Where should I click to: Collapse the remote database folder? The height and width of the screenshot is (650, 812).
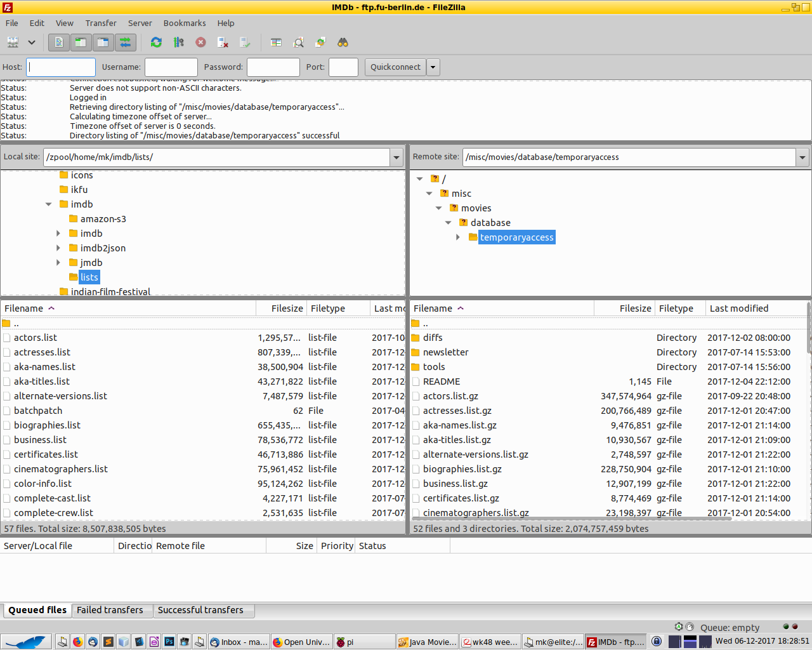pos(449,223)
